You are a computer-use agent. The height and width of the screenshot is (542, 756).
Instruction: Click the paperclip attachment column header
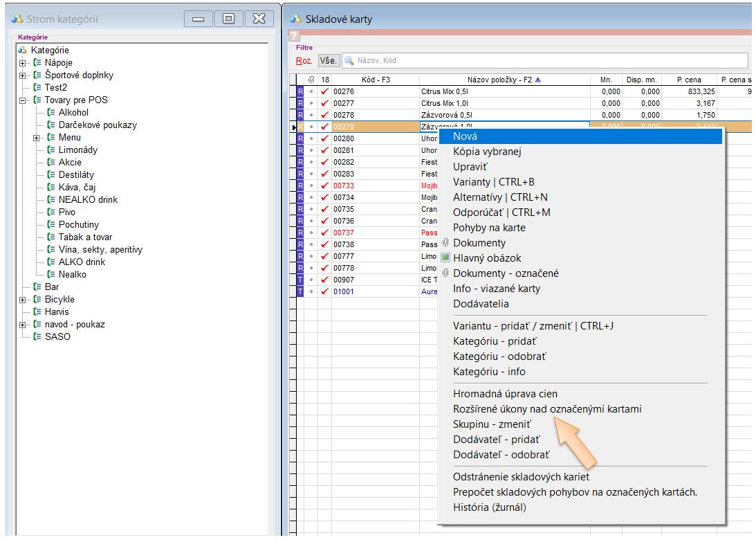(x=311, y=80)
